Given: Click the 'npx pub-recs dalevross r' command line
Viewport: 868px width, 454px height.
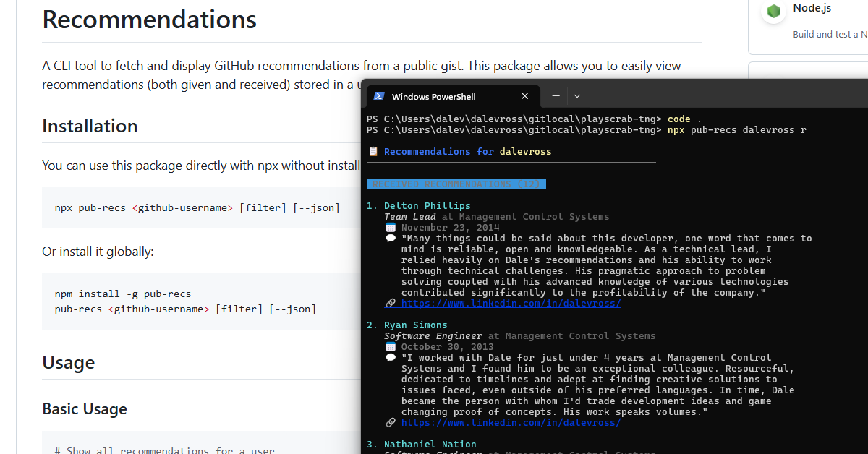Looking at the screenshot, I should 736,130.
